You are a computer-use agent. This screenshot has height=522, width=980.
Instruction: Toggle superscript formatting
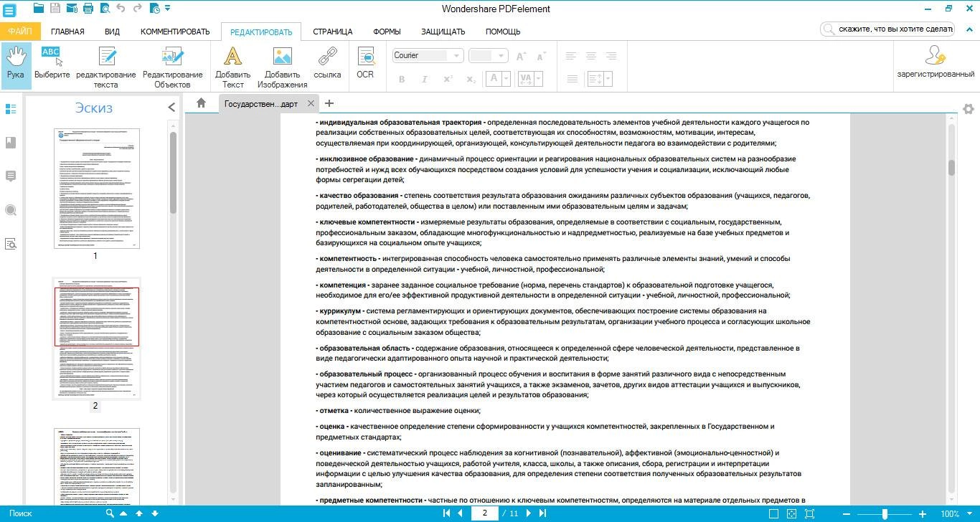[448, 79]
